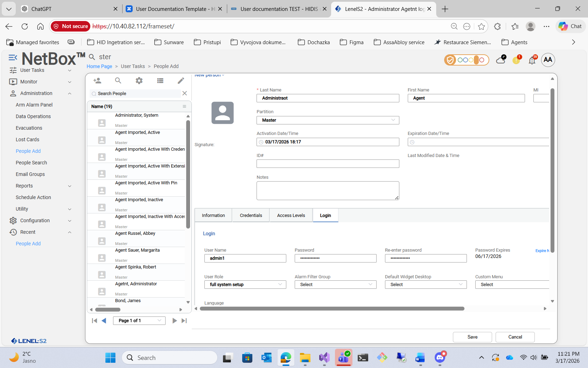Click the list view icon

coord(160,81)
